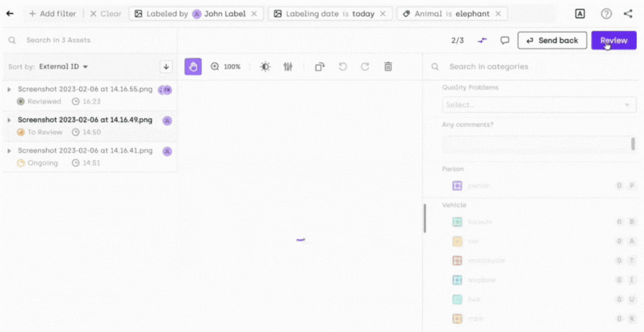Click the zoom 100% control
644x332 pixels.
pos(226,67)
